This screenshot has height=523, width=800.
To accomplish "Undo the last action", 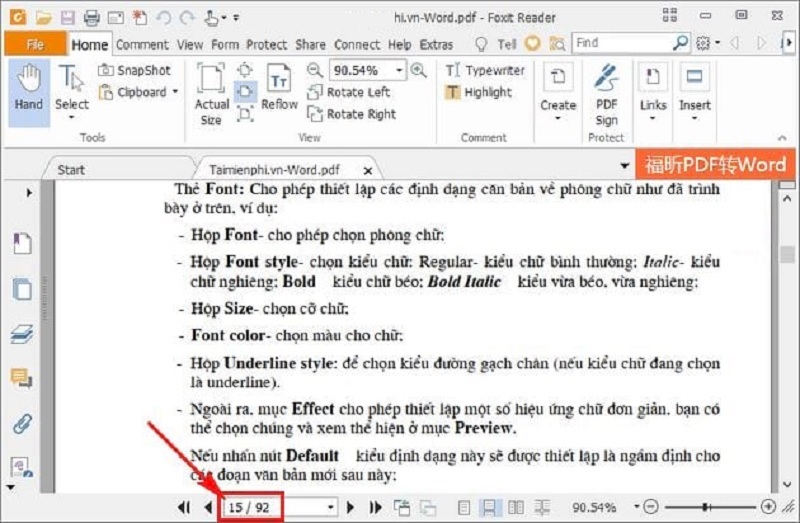I will click(x=164, y=18).
